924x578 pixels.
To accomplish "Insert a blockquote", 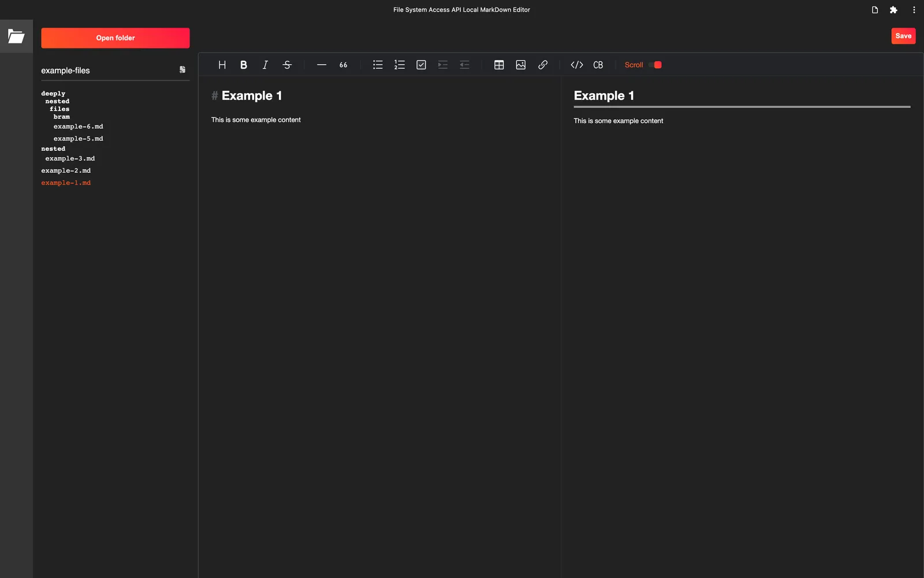I will click(343, 65).
